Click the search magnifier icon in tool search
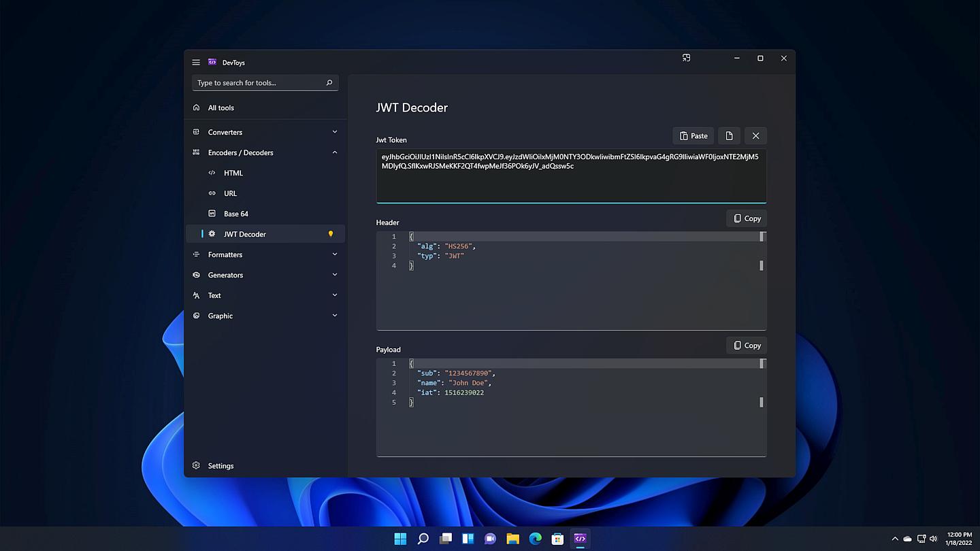Image resolution: width=980 pixels, height=551 pixels. pos(329,83)
